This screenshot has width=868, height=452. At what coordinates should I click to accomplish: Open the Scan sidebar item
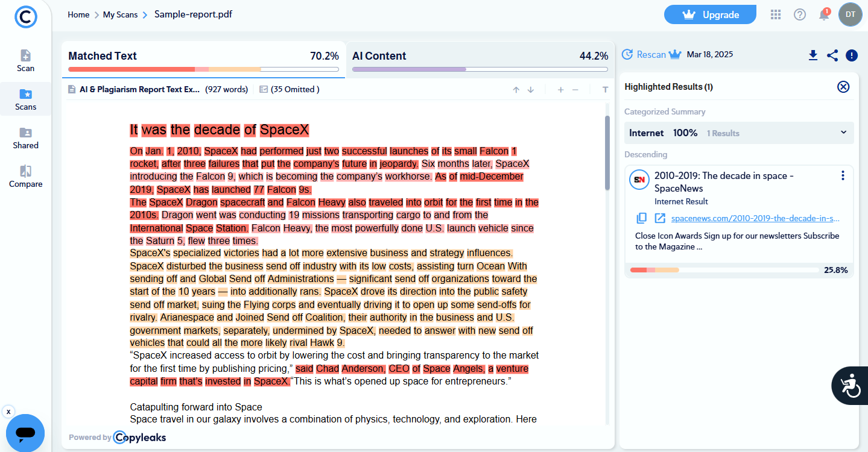coord(25,61)
